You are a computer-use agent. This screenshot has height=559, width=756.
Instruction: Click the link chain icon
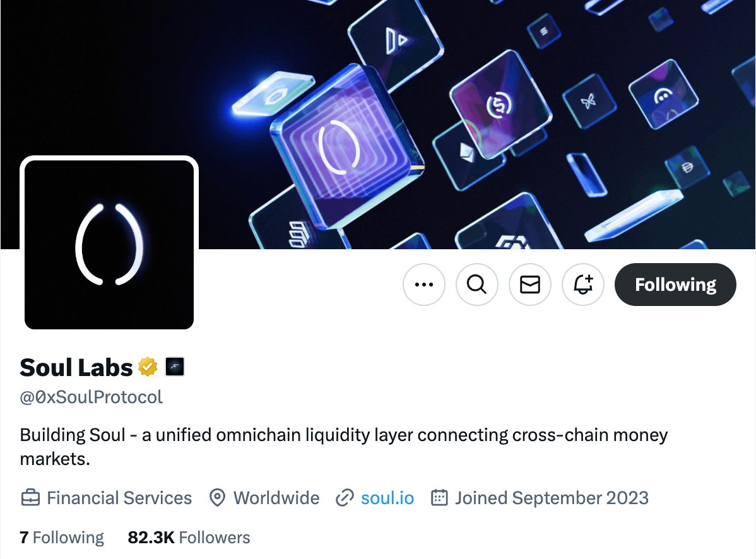point(345,498)
